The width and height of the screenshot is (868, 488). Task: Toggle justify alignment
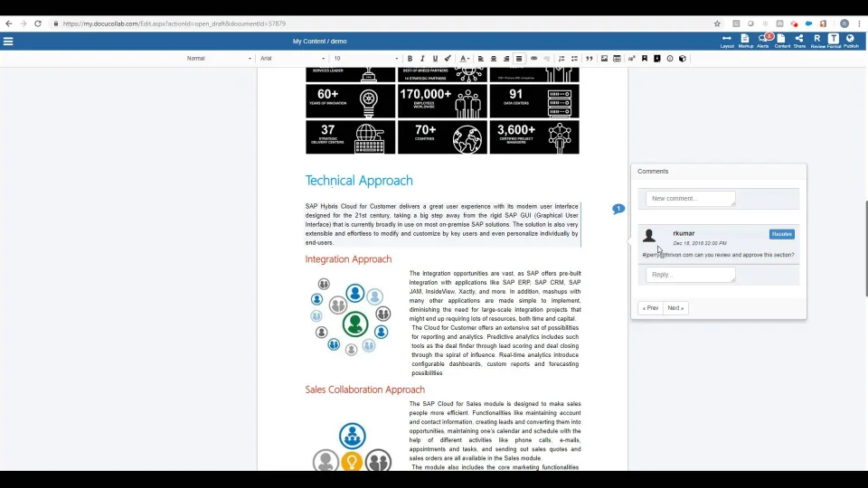coord(519,59)
